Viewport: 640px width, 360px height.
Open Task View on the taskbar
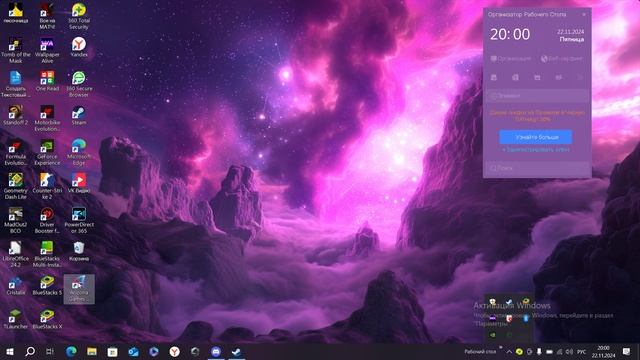point(50,351)
